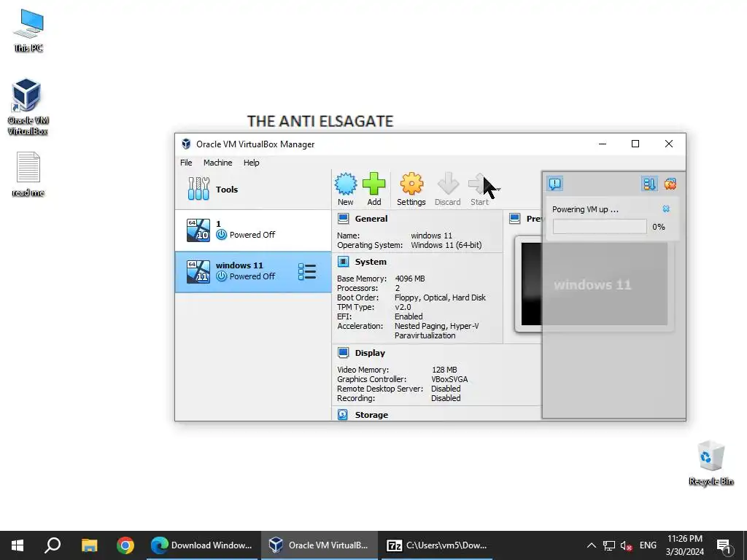Click the VirtualBox logo in the title bar
The image size is (747, 560).
186,144
